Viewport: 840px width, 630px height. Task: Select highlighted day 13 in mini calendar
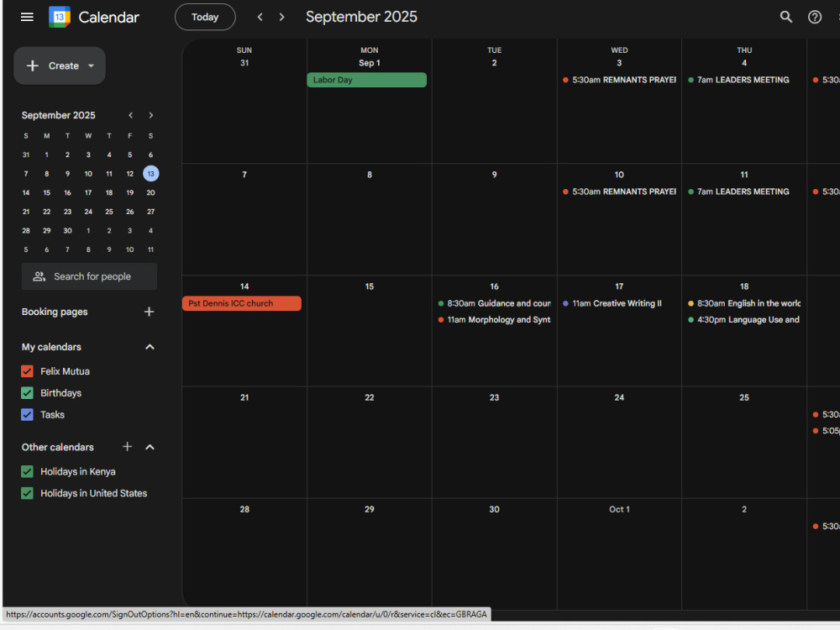151,174
